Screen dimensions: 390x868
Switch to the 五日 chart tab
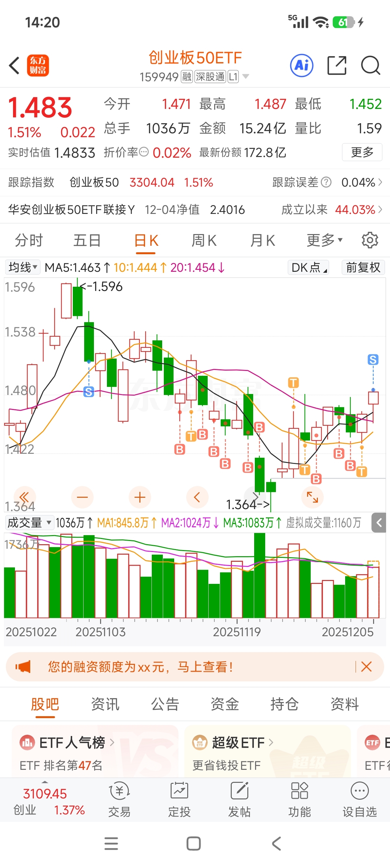[87, 240]
